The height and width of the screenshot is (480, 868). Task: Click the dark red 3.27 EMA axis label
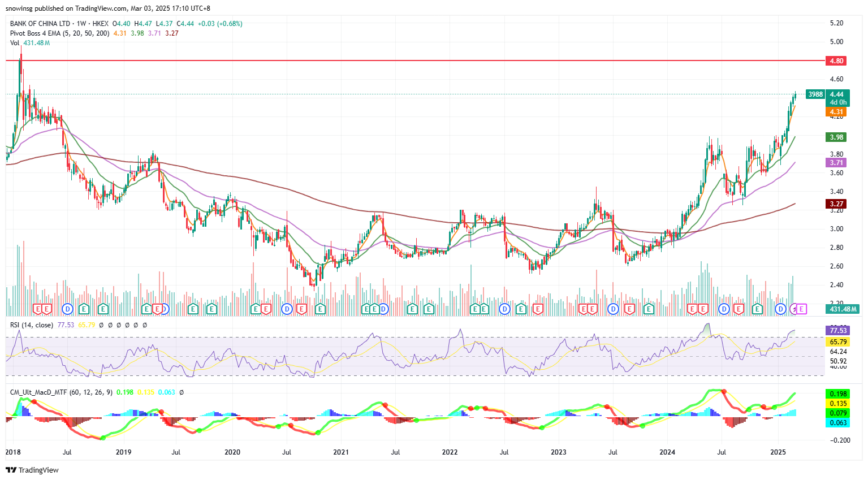(836, 204)
